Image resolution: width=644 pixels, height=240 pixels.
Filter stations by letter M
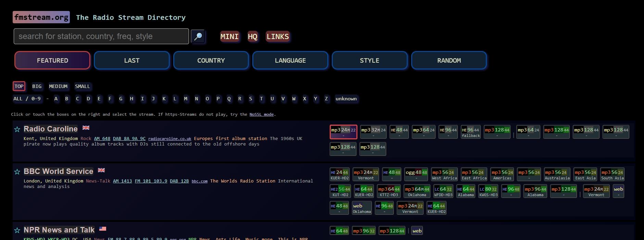pyautogui.click(x=186, y=99)
